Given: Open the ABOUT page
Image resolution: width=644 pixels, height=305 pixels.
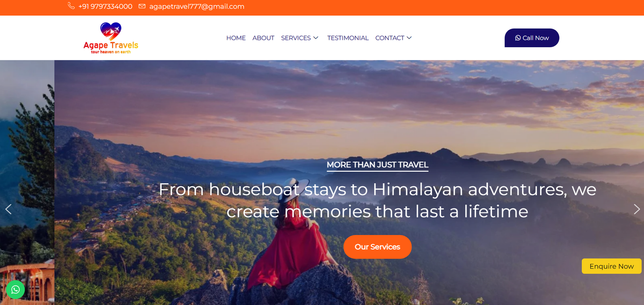Looking at the screenshot, I should [x=263, y=38].
